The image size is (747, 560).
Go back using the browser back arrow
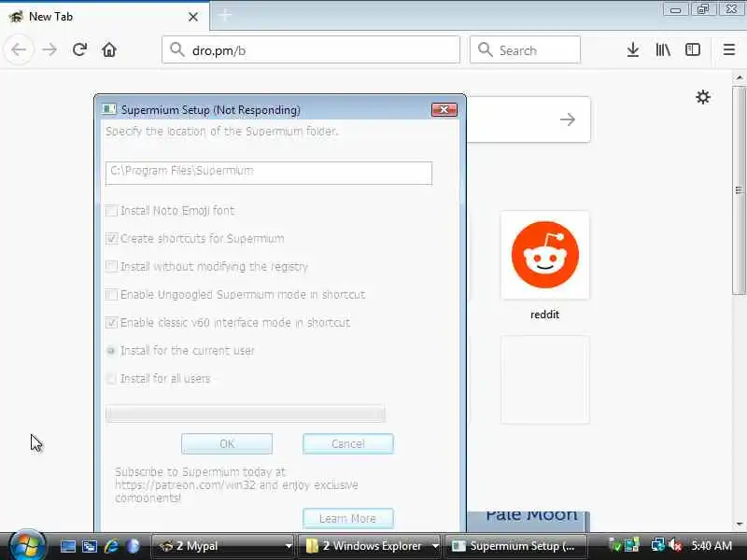click(x=19, y=49)
